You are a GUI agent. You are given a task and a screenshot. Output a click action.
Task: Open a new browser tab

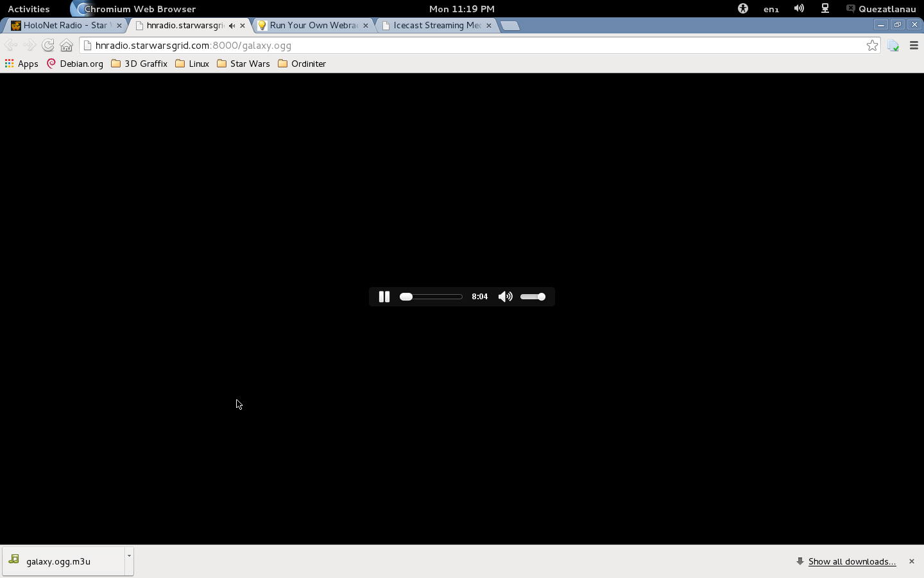tap(510, 26)
